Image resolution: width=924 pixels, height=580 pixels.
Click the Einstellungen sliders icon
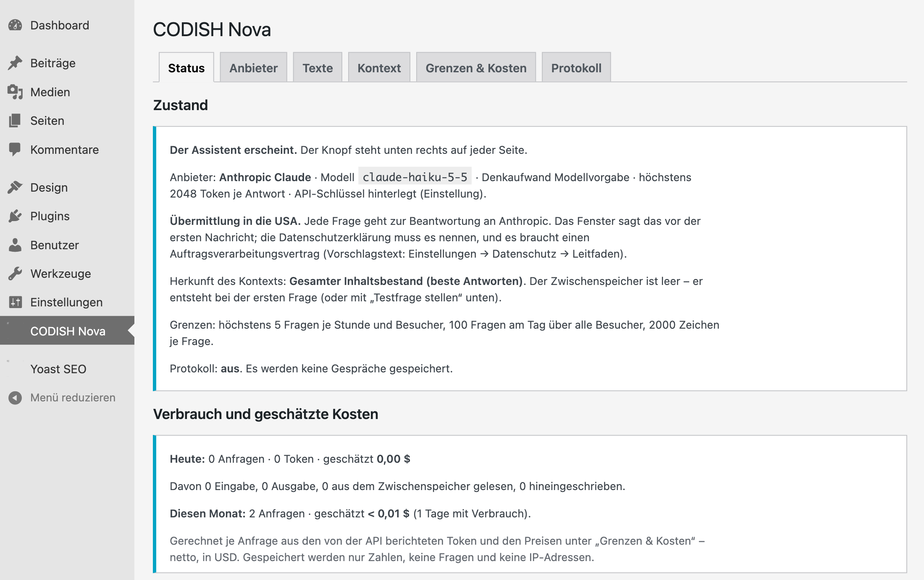point(15,302)
